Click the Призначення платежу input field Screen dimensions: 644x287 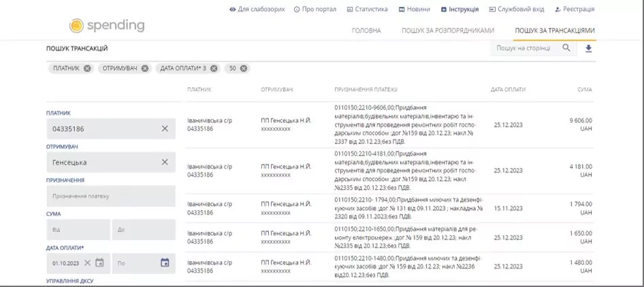(111, 196)
